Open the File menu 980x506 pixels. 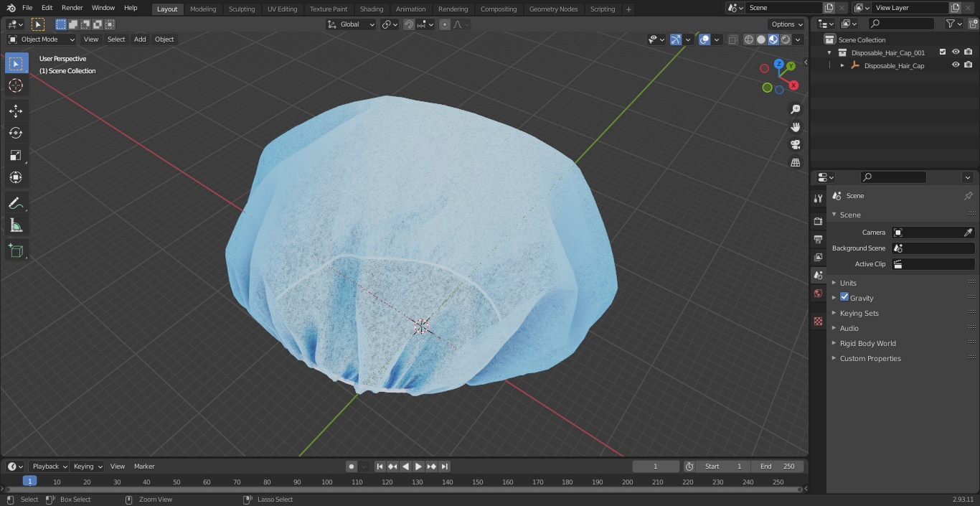pos(27,8)
